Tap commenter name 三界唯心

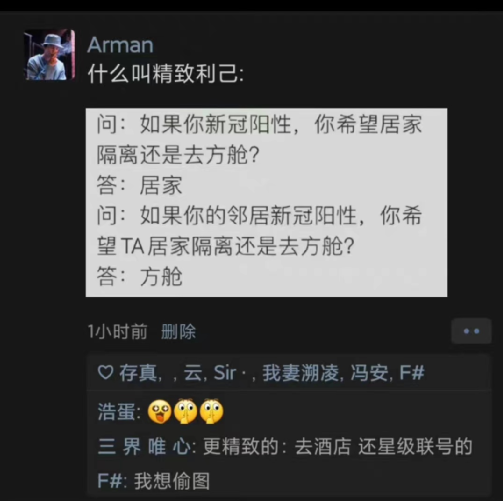[144, 447]
